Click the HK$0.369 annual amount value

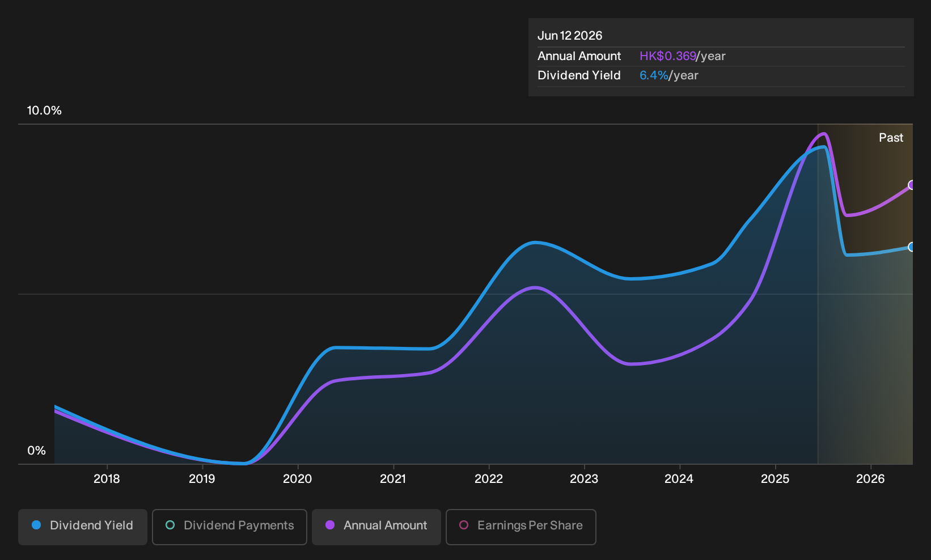[667, 56]
